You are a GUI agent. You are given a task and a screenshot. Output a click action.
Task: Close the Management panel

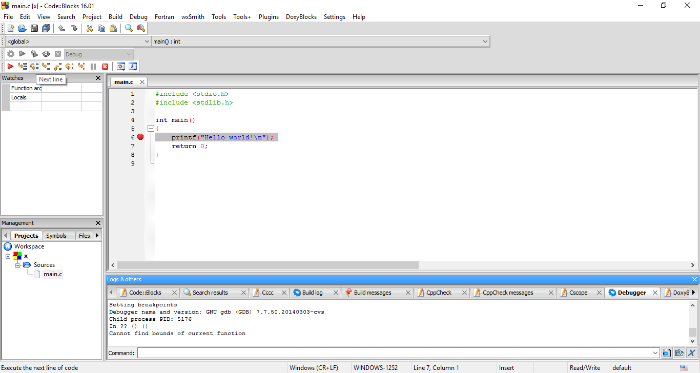98,223
